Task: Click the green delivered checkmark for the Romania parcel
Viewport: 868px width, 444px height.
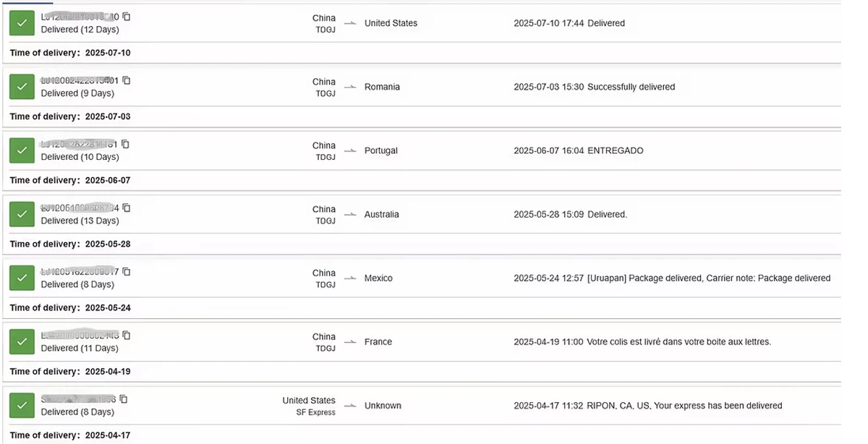Action: pyautogui.click(x=22, y=86)
